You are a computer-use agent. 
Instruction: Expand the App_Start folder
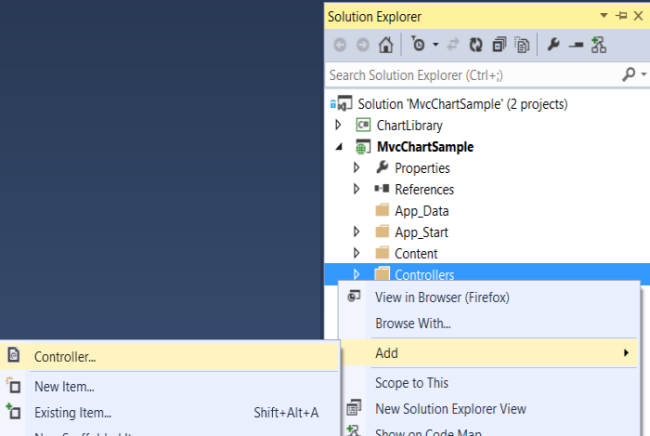357,232
